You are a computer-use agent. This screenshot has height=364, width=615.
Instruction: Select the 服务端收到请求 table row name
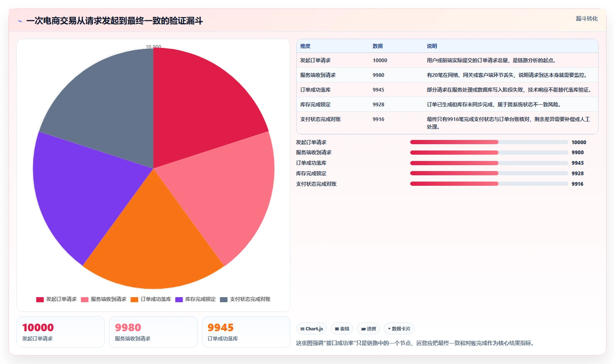click(x=318, y=75)
